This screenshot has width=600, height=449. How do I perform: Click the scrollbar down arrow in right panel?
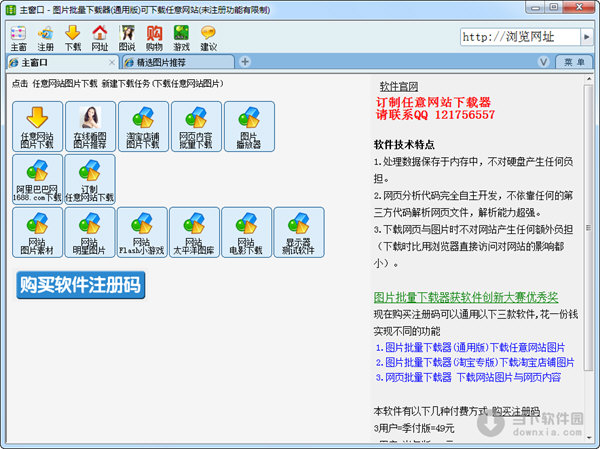589,437
